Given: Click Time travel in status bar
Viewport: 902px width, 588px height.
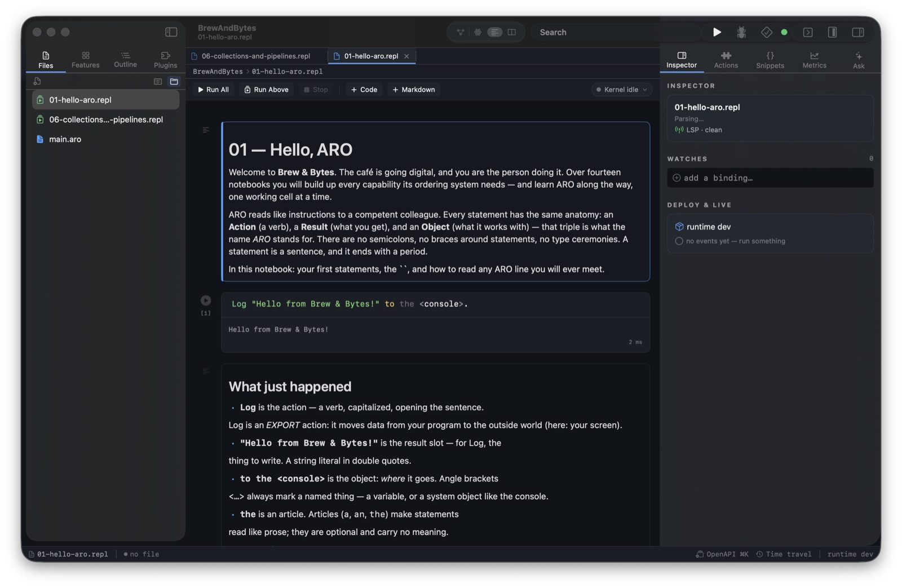Looking at the screenshot, I should point(784,554).
